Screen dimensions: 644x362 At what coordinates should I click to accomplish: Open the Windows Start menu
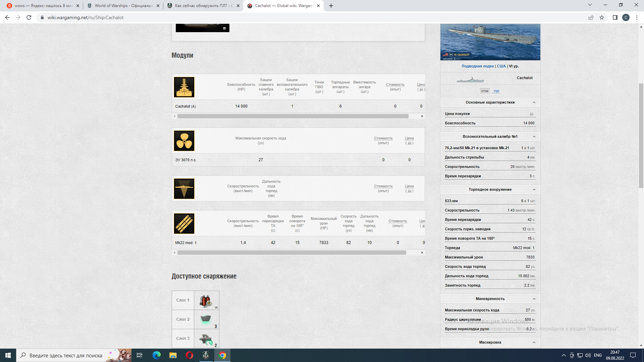(x=8, y=355)
